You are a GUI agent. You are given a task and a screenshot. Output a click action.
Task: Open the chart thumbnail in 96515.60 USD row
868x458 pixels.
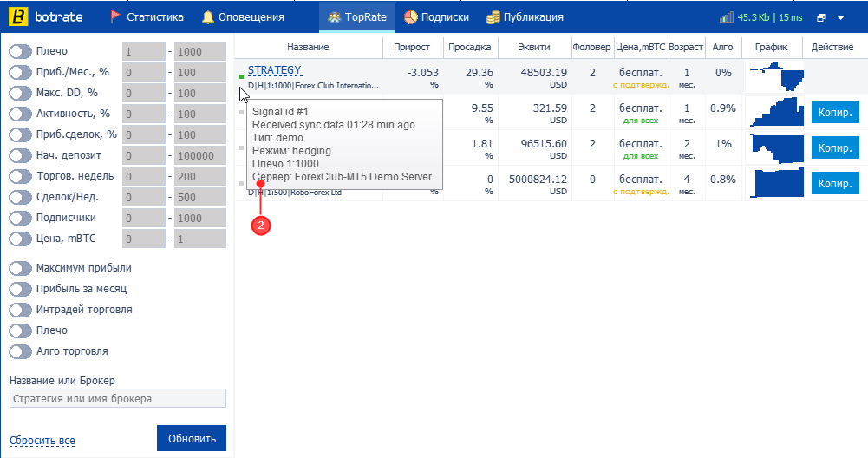(x=776, y=147)
